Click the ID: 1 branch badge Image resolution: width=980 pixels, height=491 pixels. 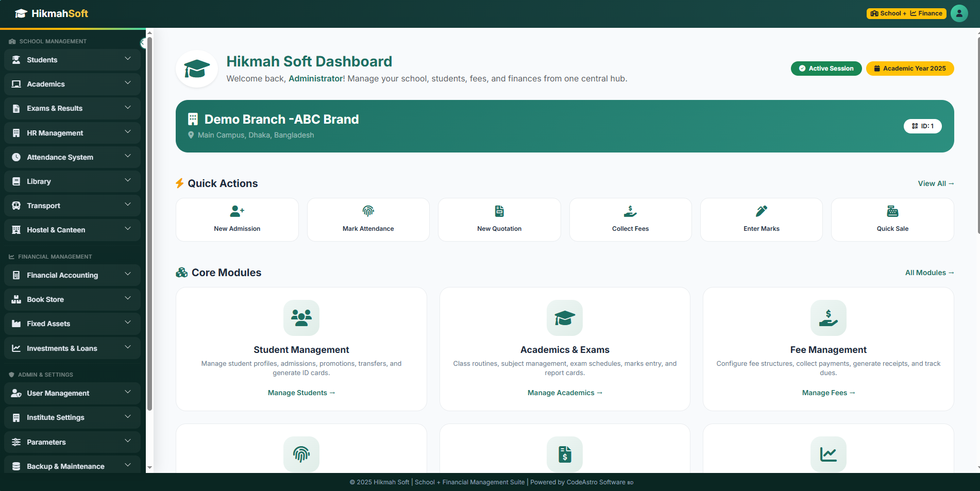(x=922, y=126)
